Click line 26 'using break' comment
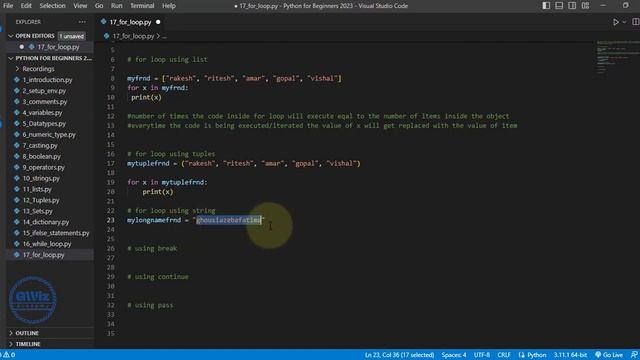Screen dimensions: 640x360 click(x=152, y=248)
